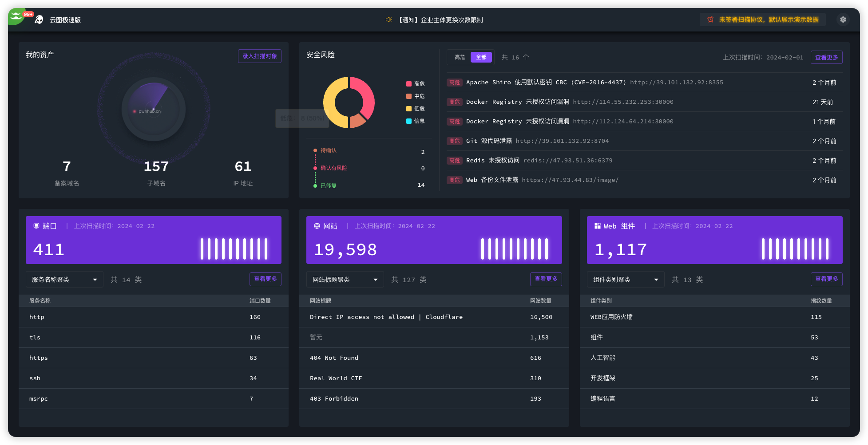Click the alien logo beside 云图极速版
The image size is (868, 445).
point(39,20)
